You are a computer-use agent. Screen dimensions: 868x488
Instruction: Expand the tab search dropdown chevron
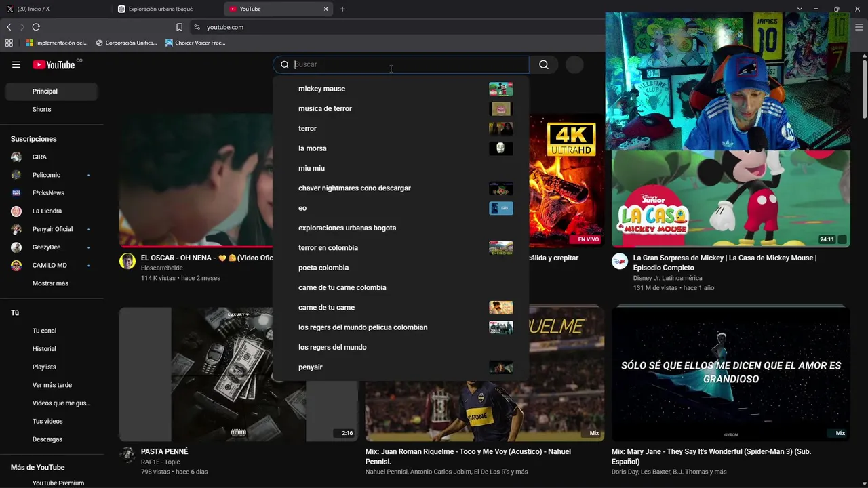click(x=800, y=9)
